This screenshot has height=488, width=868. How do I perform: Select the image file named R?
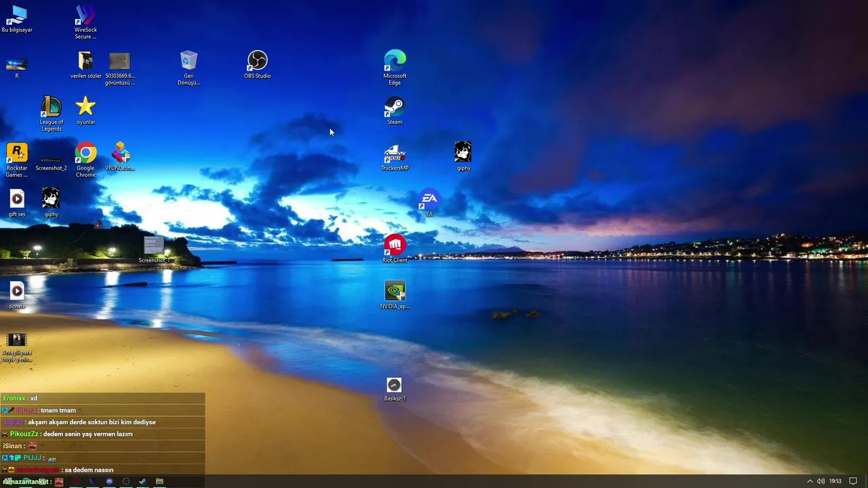tap(17, 67)
